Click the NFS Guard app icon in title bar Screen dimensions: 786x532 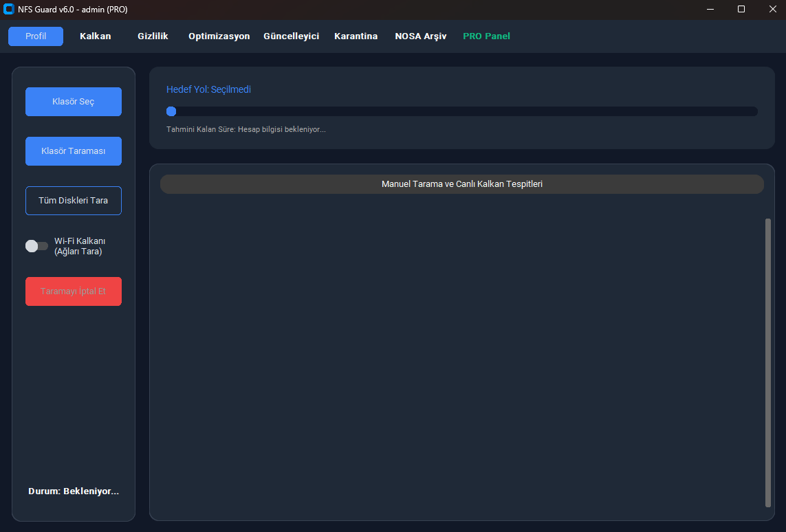[8, 9]
